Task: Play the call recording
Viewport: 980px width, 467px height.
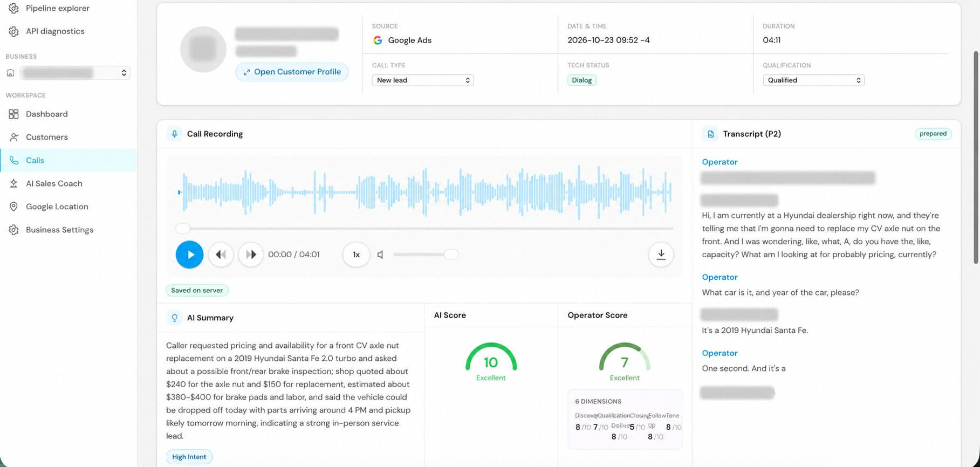Action: (x=189, y=255)
